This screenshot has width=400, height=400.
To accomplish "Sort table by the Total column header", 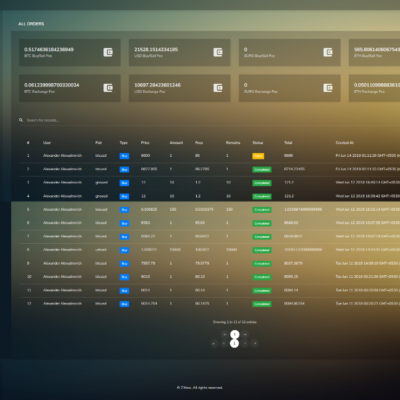I will tap(288, 143).
